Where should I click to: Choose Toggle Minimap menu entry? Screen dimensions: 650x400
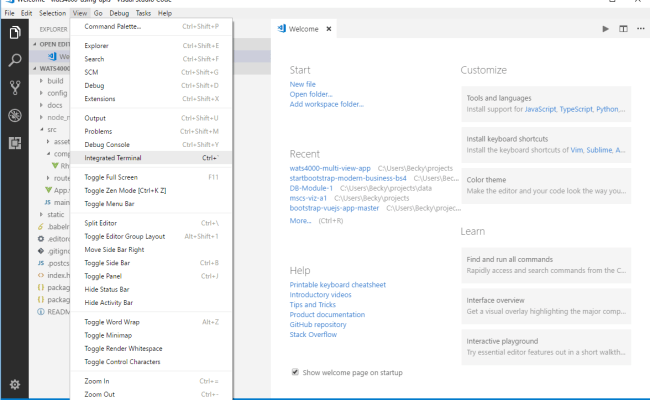coord(151,335)
